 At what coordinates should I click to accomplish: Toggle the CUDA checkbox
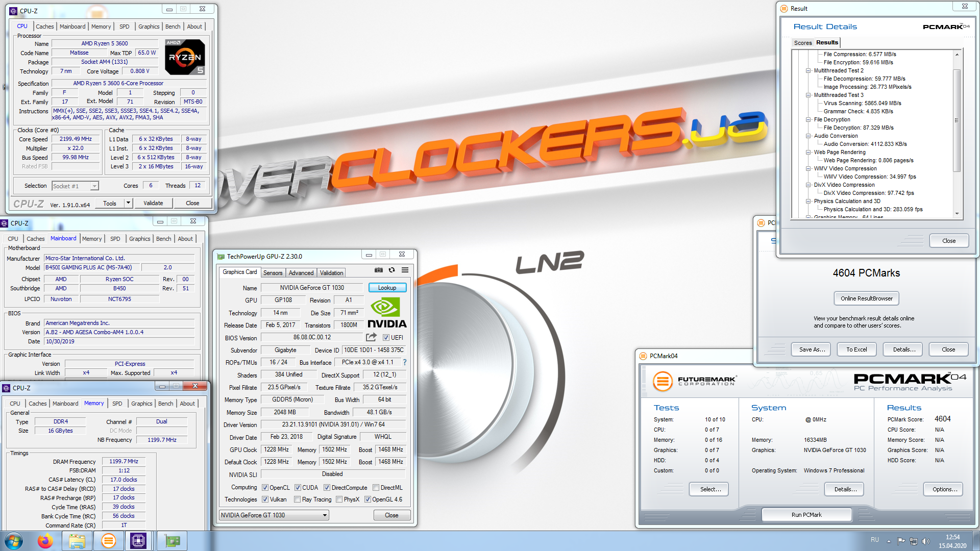298,488
